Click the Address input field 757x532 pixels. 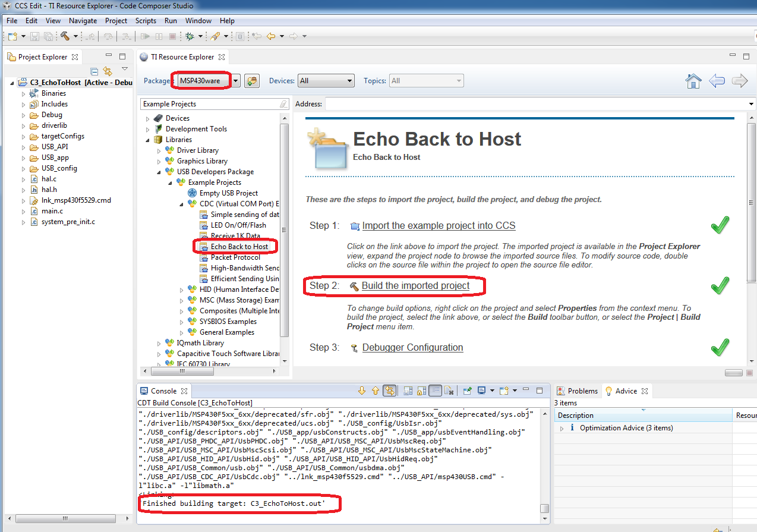pos(536,104)
